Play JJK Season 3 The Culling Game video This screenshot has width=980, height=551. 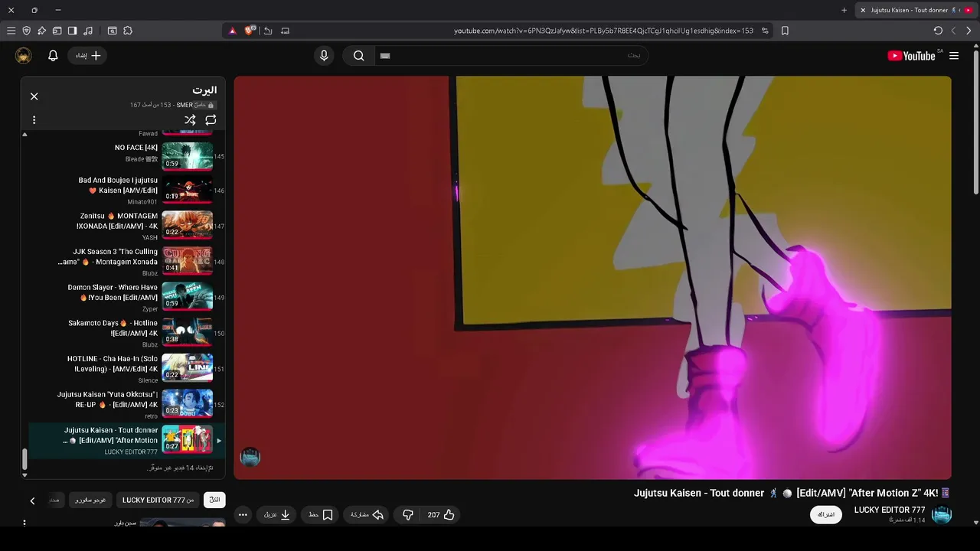point(126,262)
